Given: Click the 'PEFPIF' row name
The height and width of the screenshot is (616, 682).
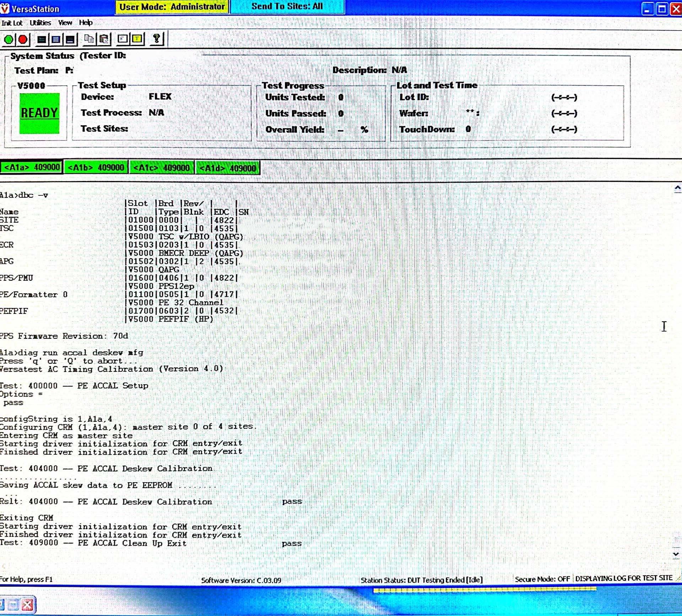Looking at the screenshot, I should [14, 311].
